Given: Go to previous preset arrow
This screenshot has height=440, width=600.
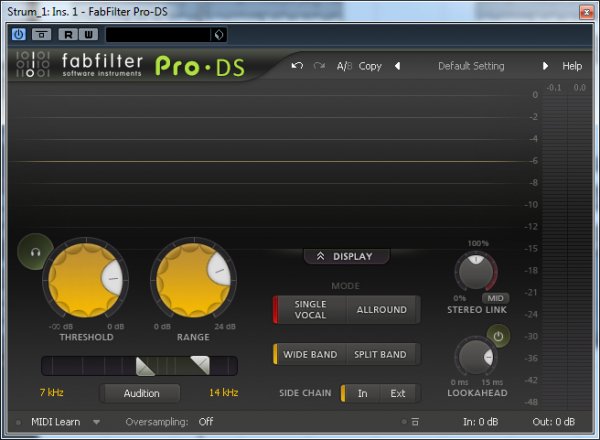Looking at the screenshot, I should click(398, 66).
